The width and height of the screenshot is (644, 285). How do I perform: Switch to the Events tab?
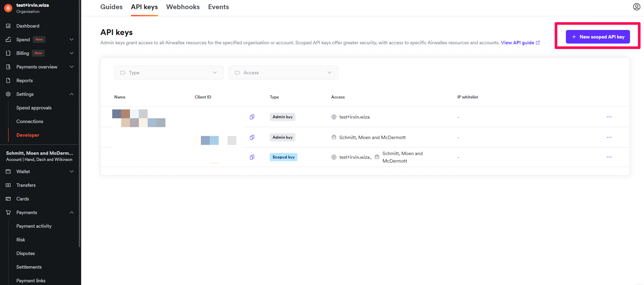tap(218, 7)
